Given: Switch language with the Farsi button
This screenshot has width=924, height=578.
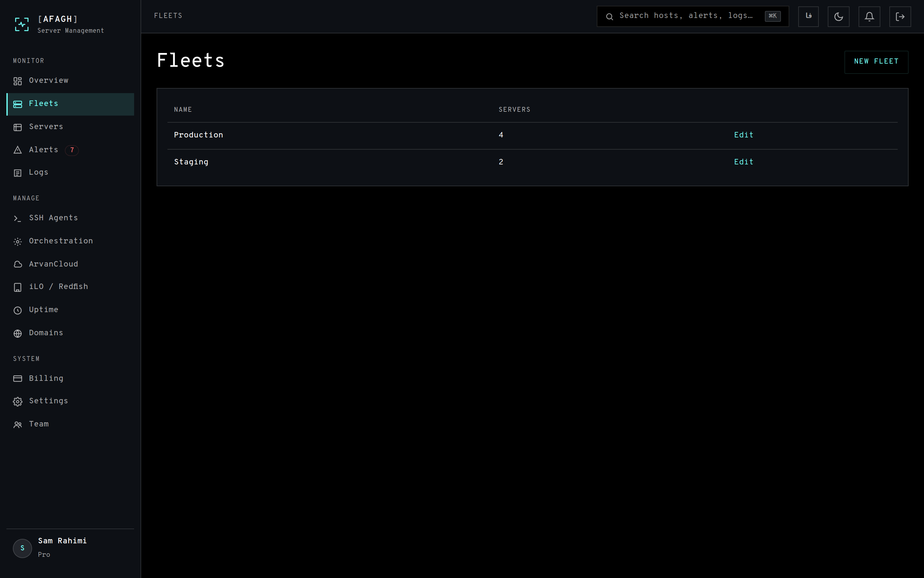Looking at the screenshot, I should pos(808,16).
